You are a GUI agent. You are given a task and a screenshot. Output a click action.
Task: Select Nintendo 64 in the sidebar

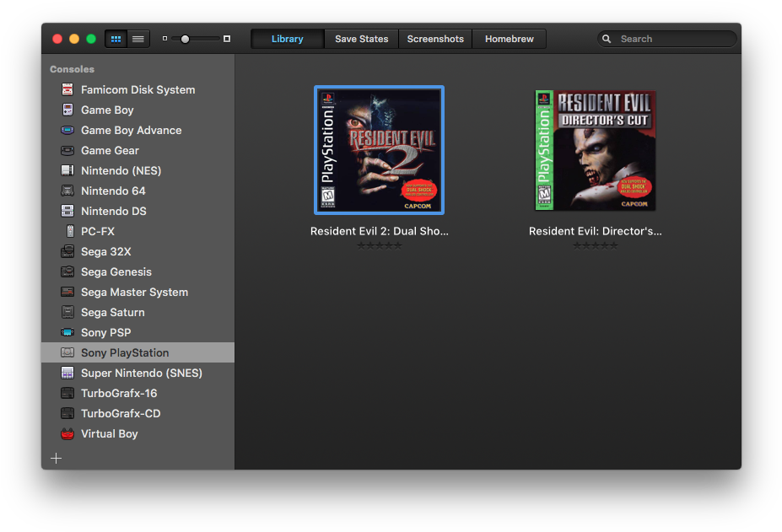[138, 191]
